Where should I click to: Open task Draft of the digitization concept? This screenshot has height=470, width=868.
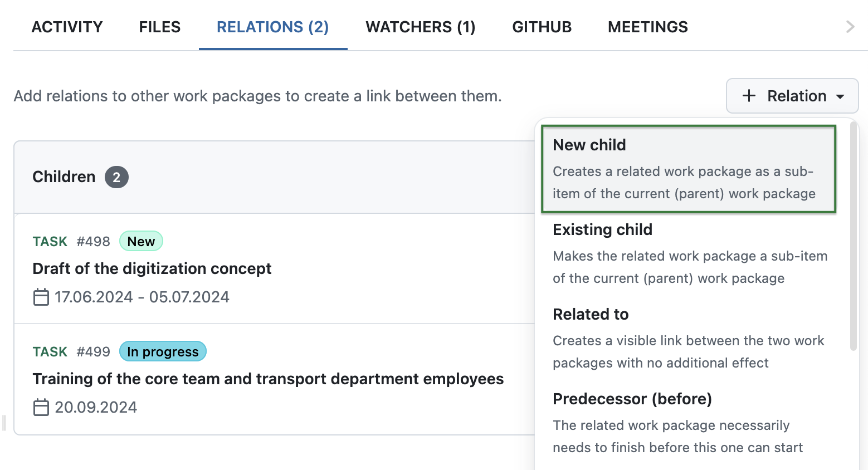[x=152, y=268]
